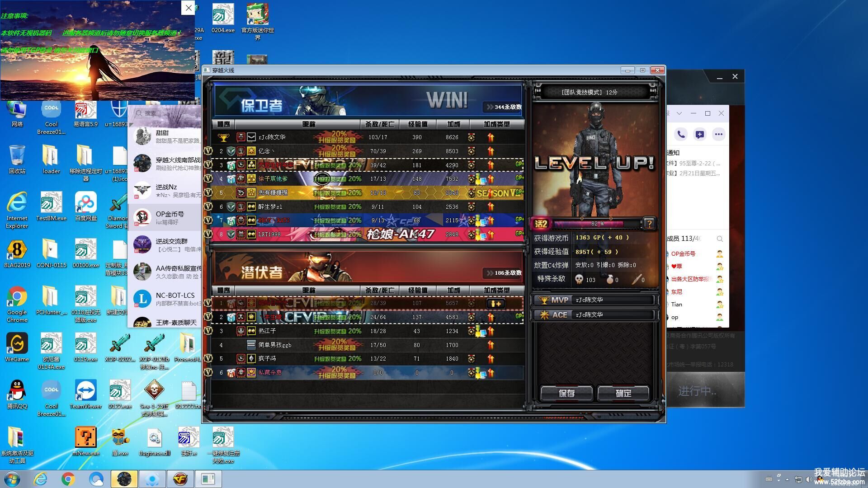Select player row 亿念 in scoreboard
Screen dimensions: 868x488
[x=368, y=151]
